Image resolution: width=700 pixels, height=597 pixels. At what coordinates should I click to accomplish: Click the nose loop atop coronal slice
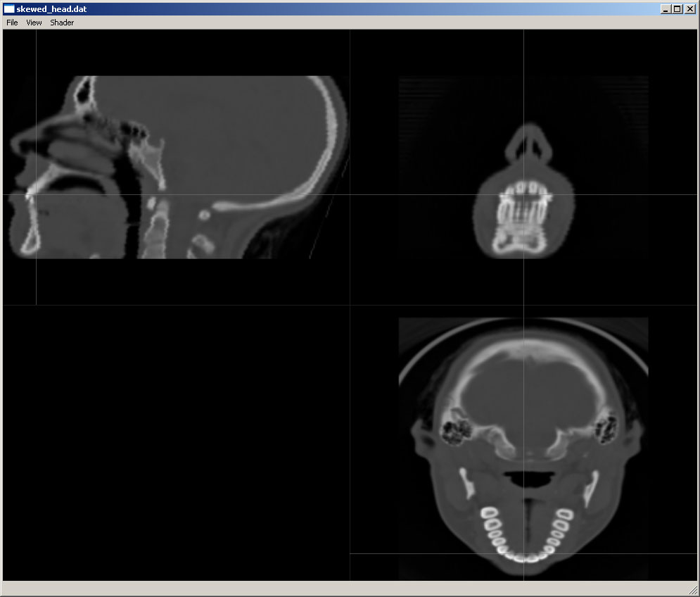pos(525,144)
